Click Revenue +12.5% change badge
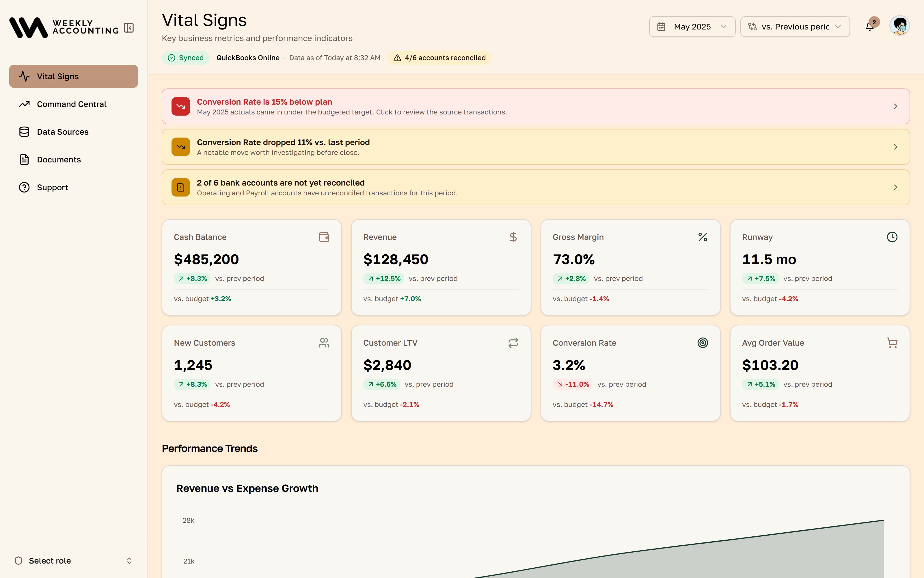This screenshot has width=924, height=578. point(383,279)
